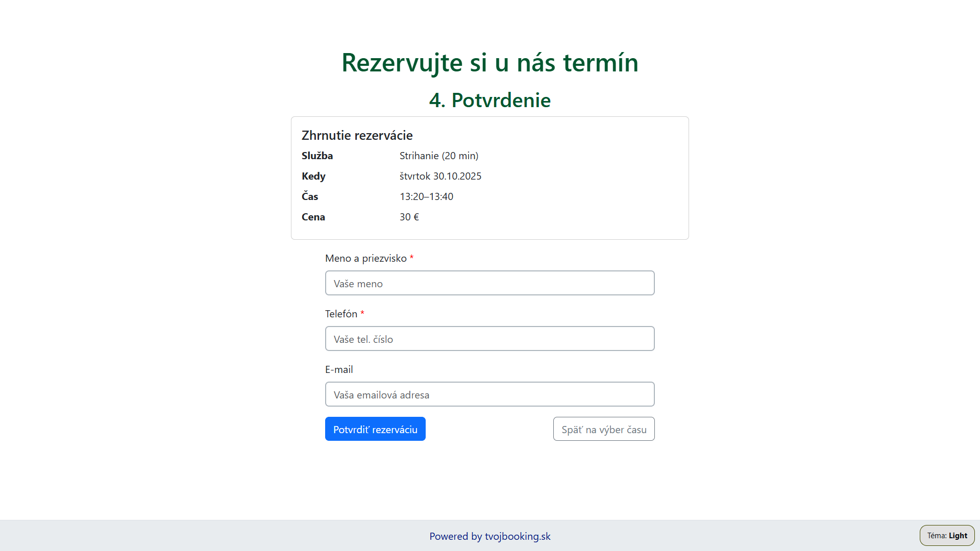Click the E-mail field label
Viewport: 980px width, 551px height.
(x=339, y=369)
